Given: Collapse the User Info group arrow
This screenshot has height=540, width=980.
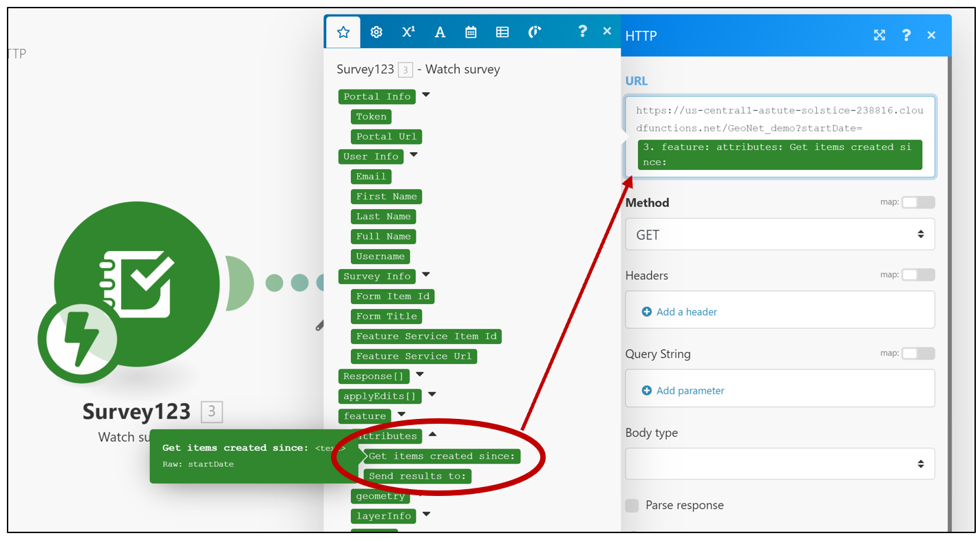Looking at the screenshot, I should [x=414, y=155].
